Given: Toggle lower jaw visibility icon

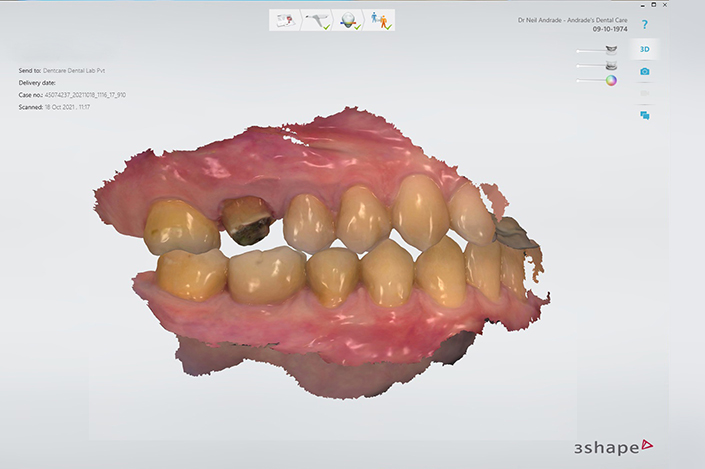Looking at the screenshot, I should (x=611, y=65).
